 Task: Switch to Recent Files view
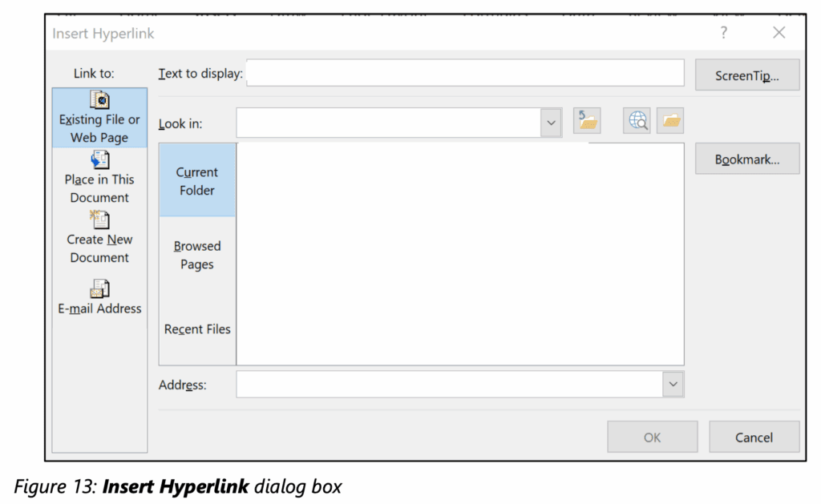point(196,329)
